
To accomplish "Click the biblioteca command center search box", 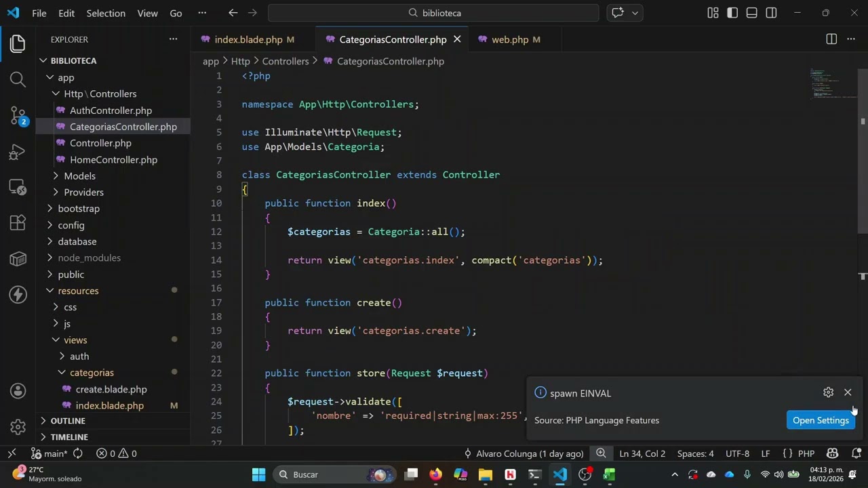I will pyautogui.click(x=433, y=13).
